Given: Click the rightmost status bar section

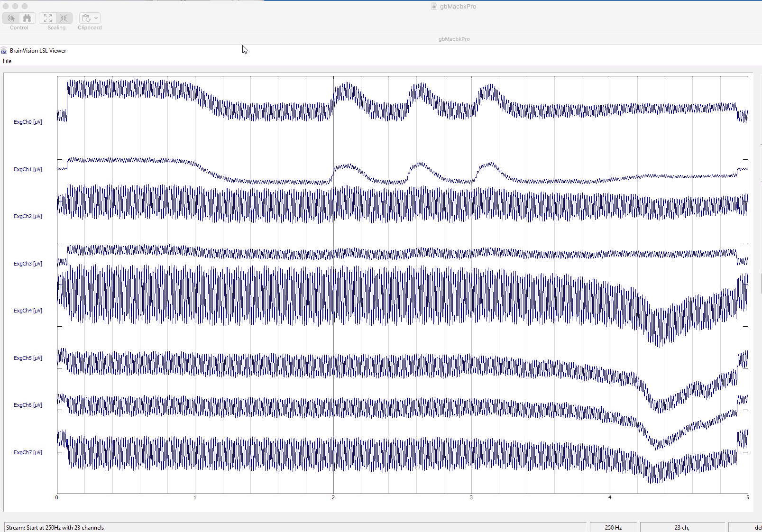Looking at the screenshot, I should (749, 527).
